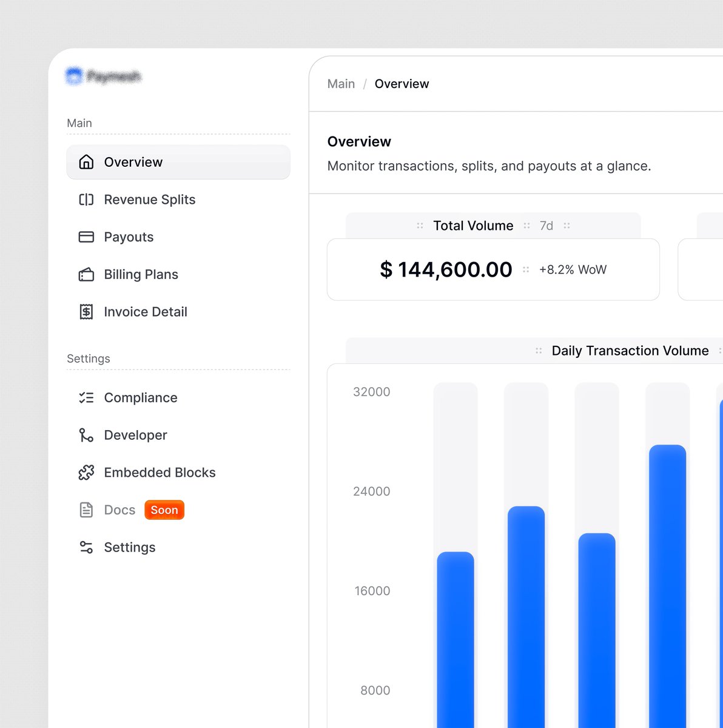
Task: Click the first blue chart bar
Action: pos(456,640)
